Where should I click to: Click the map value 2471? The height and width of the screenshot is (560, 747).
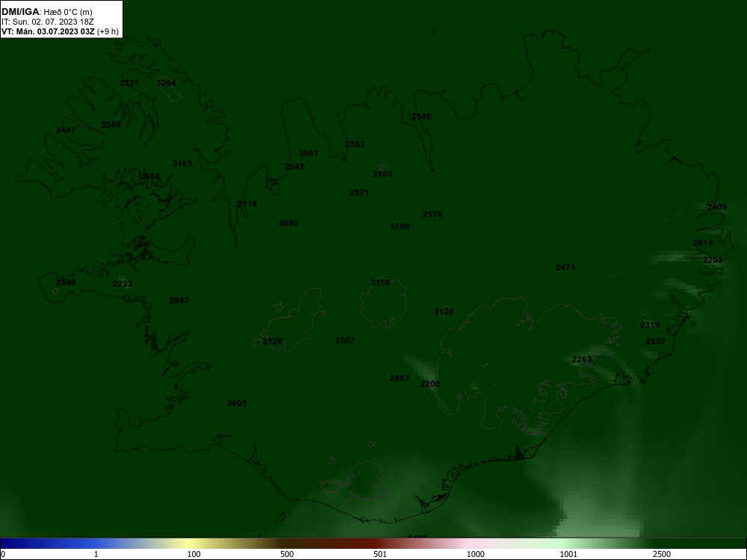point(565,267)
